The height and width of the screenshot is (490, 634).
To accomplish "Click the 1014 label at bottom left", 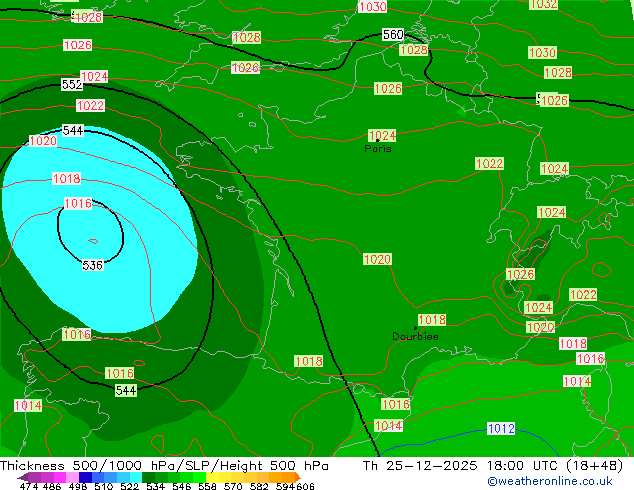I will click(28, 406).
